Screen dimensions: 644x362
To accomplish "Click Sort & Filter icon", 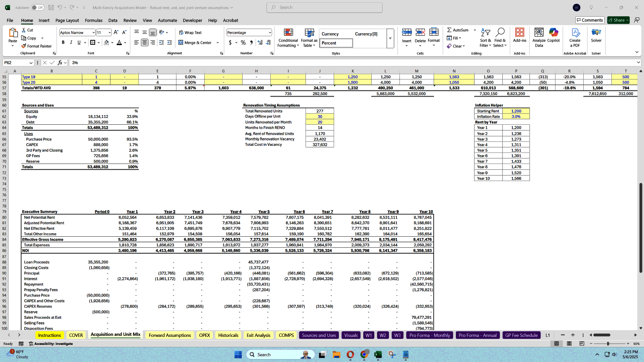I will [485, 33].
